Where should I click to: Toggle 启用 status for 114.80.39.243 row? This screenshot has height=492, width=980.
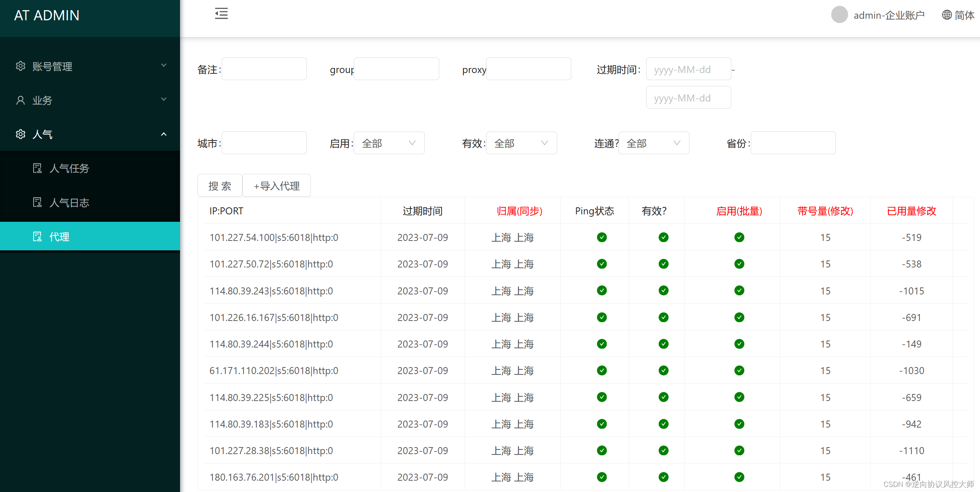click(x=739, y=291)
